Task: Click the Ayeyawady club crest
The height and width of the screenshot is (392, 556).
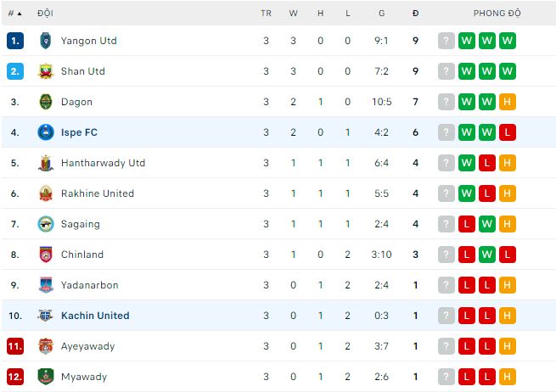Action: pos(46,346)
